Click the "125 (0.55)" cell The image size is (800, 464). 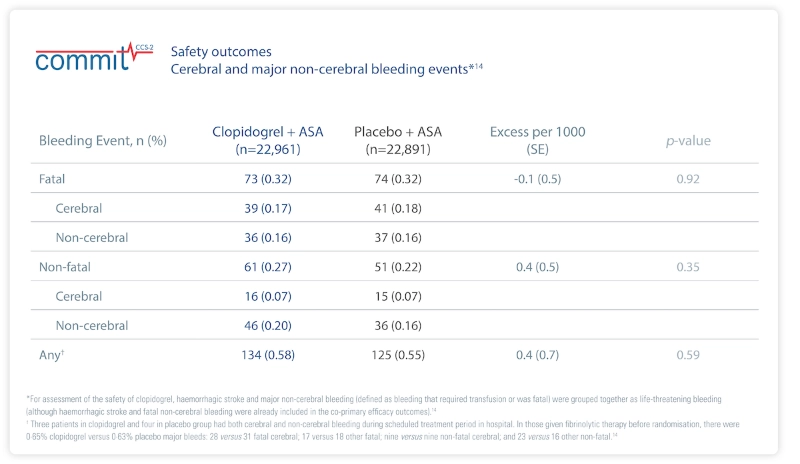[398, 354]
